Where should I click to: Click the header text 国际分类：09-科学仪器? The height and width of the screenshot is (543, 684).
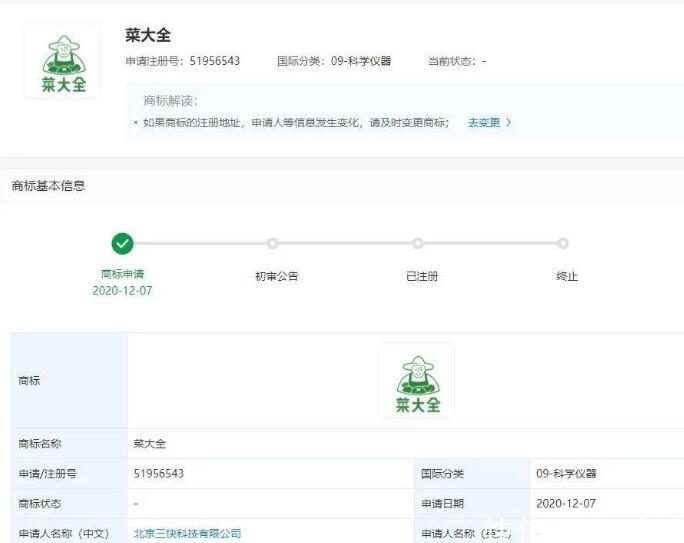point(334,61)
